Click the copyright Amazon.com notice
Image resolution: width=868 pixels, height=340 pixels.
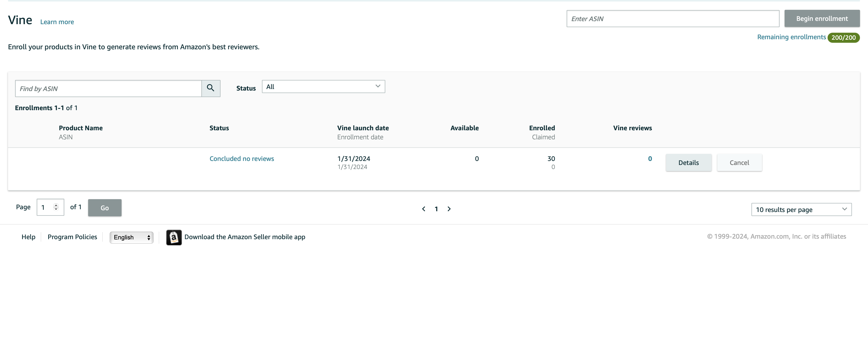point(776,236)
